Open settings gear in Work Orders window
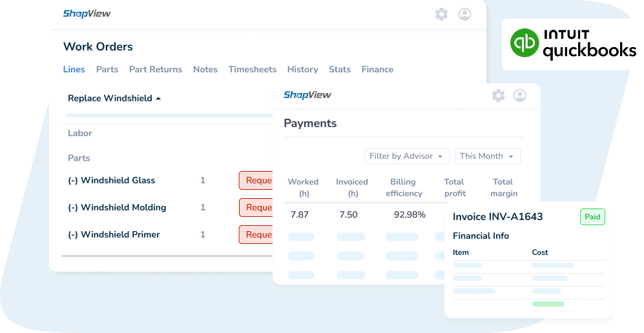 [441, 14]
